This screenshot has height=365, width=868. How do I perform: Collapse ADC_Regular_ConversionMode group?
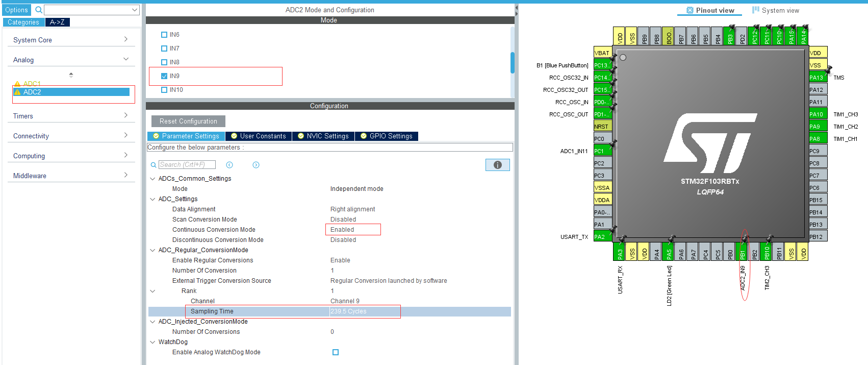[152, 250]
